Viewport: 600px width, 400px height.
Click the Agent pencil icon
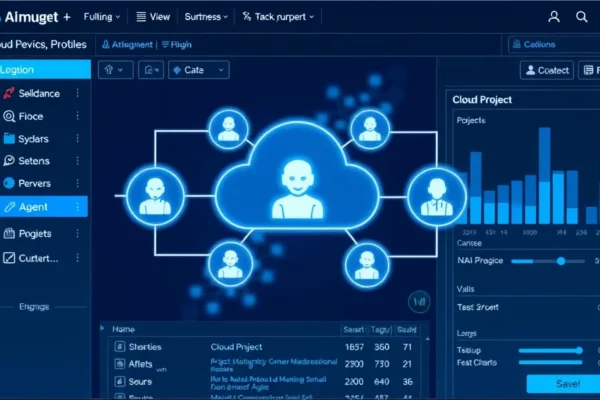coord(9,207)
